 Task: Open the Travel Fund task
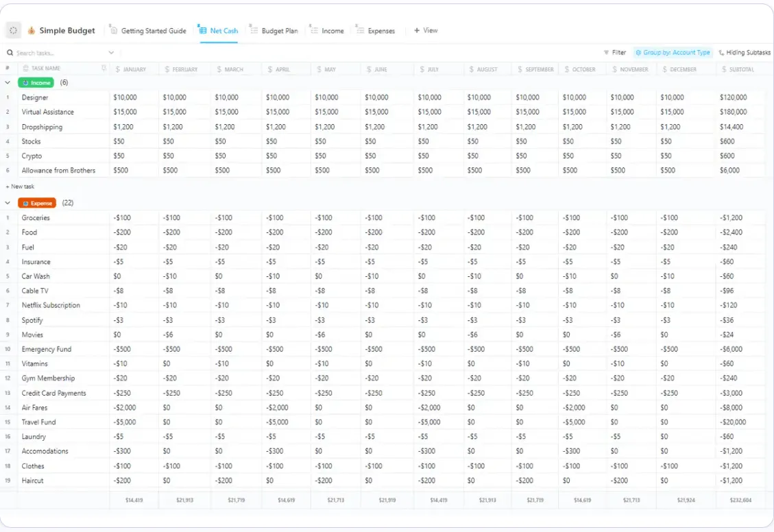[38, 422]
